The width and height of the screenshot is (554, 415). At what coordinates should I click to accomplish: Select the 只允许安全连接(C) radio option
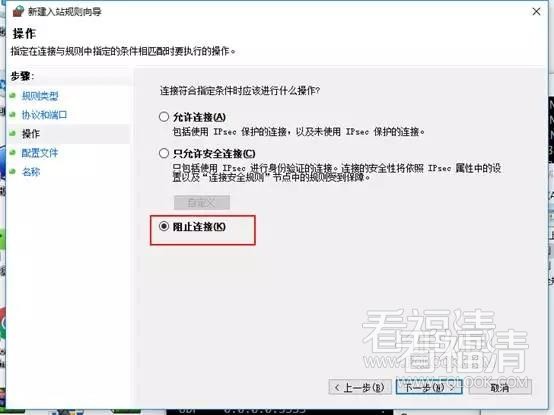[x=164, y=153]
